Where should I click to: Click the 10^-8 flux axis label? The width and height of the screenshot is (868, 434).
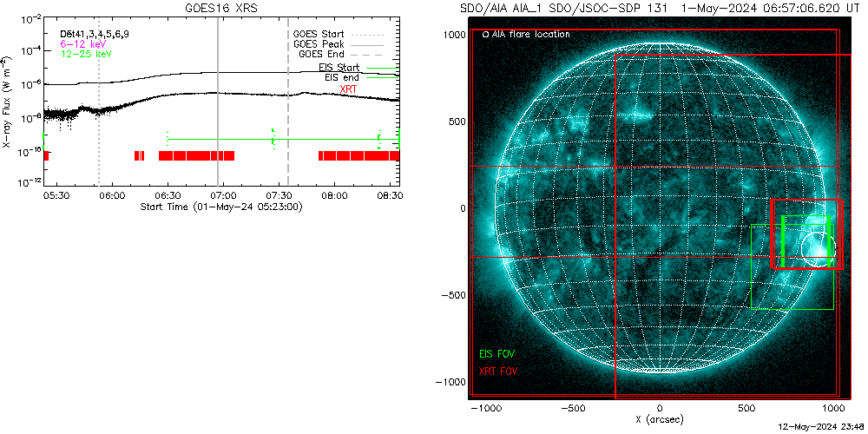coord(31,116)
